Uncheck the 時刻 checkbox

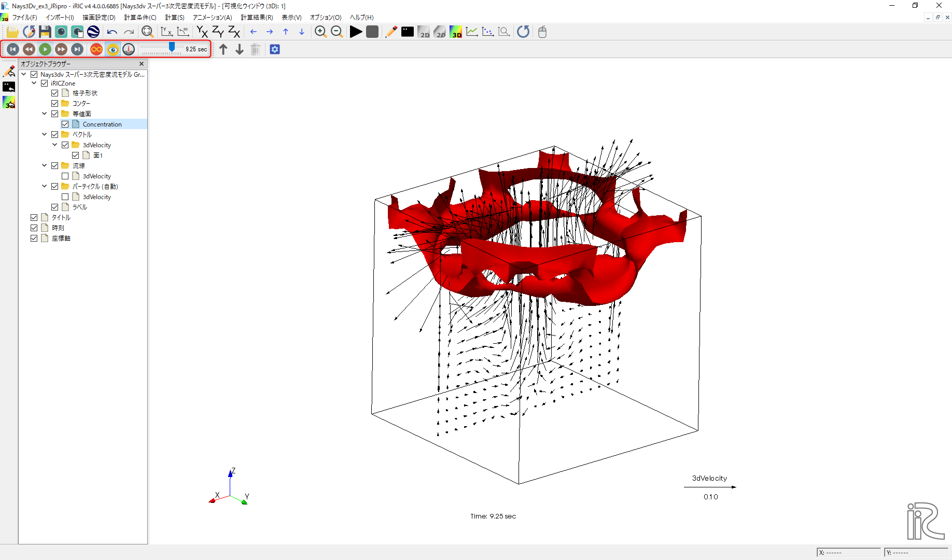(34, 228)
